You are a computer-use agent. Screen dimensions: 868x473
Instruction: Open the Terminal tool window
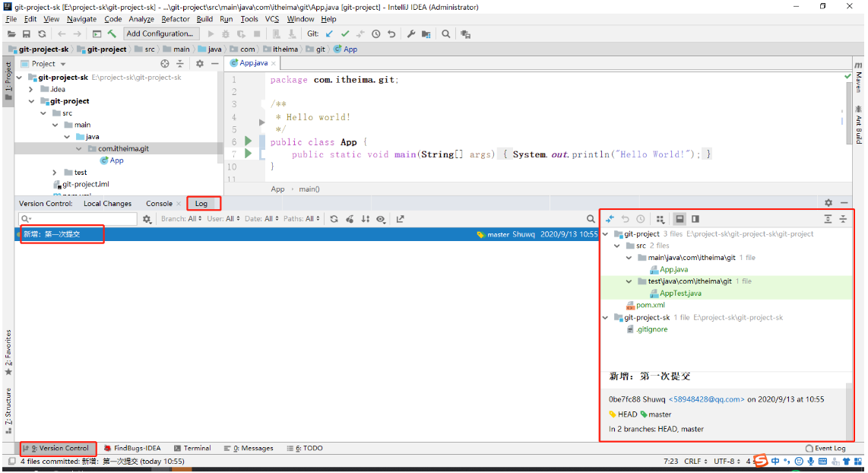tap(192, 448)
